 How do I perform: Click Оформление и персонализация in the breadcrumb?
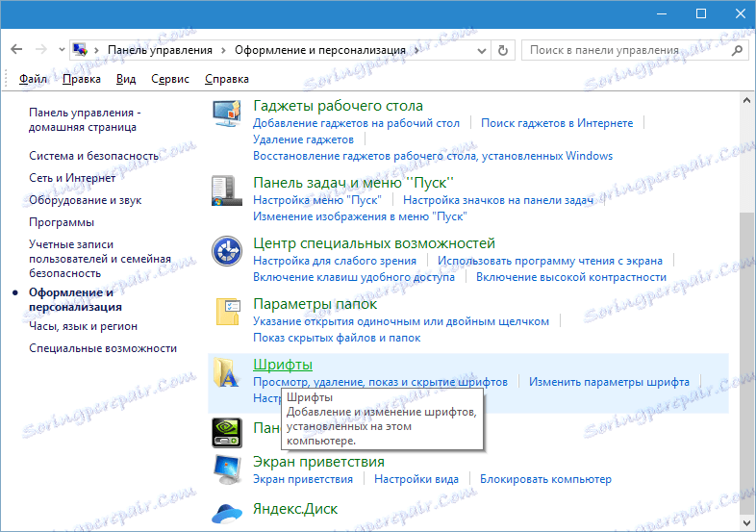point(320,50)
